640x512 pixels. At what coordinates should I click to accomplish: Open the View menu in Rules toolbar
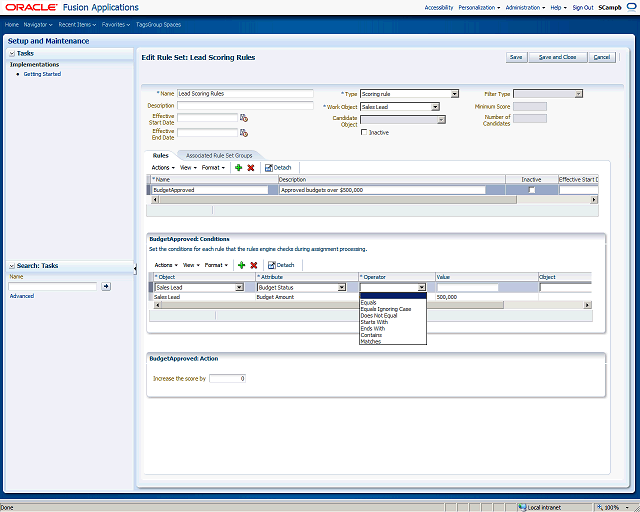pyautogui.click(x=188, y=167)
